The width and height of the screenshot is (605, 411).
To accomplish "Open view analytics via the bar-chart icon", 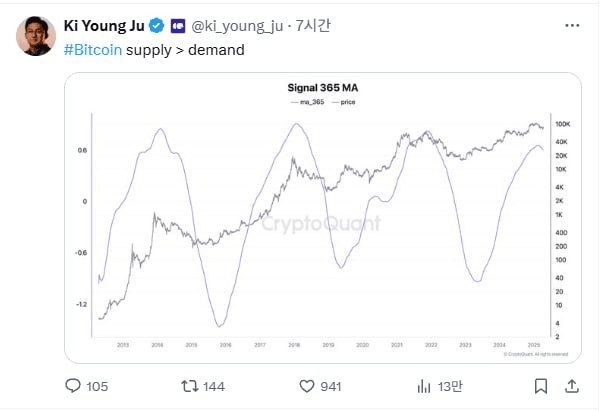I will click(x=425, y=385).
